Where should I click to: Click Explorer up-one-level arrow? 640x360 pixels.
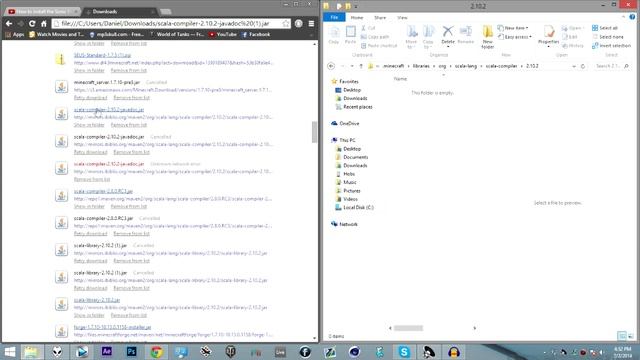tap(361, 66)
